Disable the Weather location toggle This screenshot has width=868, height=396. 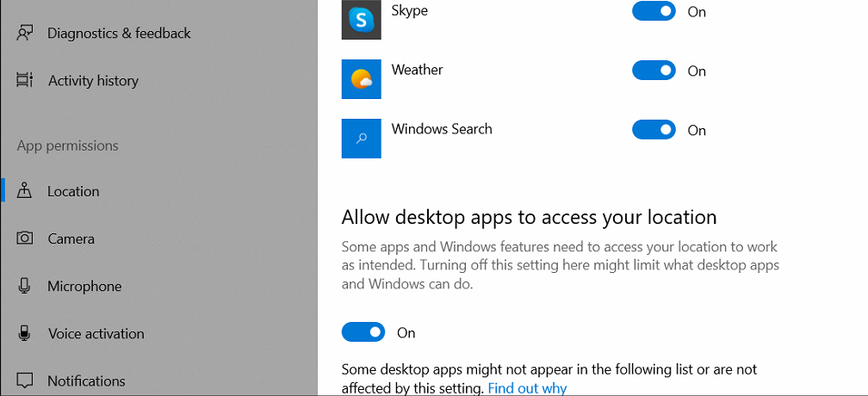[654, 71]
